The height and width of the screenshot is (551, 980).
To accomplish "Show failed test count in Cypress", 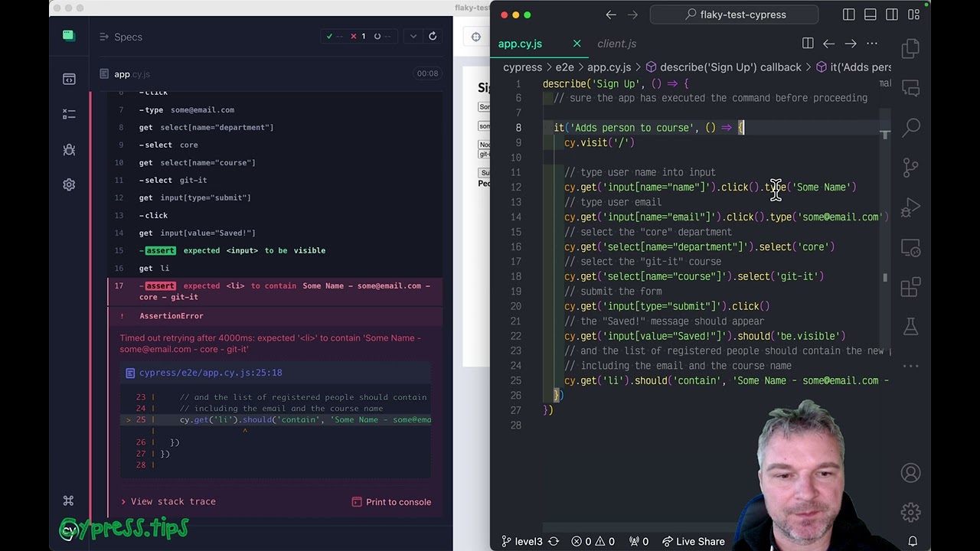I will [358, 36].
